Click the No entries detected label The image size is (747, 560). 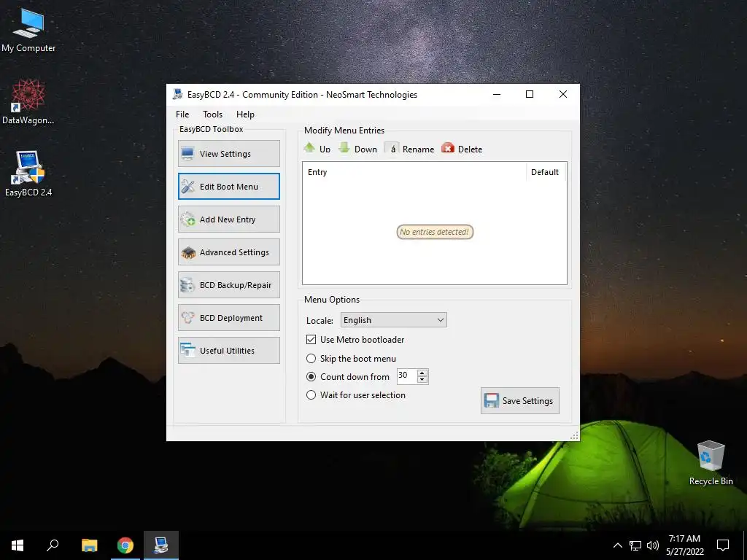coord(435,232)
